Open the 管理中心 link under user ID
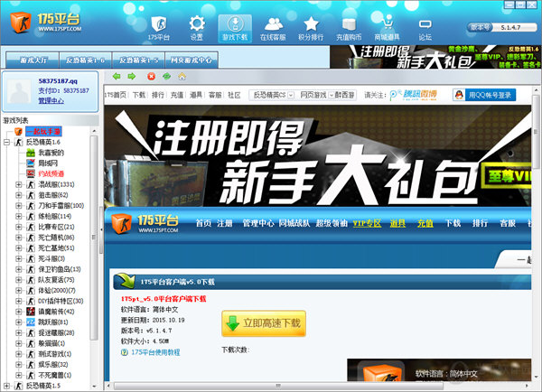Viewport: 542px width, 392px height. (x=51, y=100)
